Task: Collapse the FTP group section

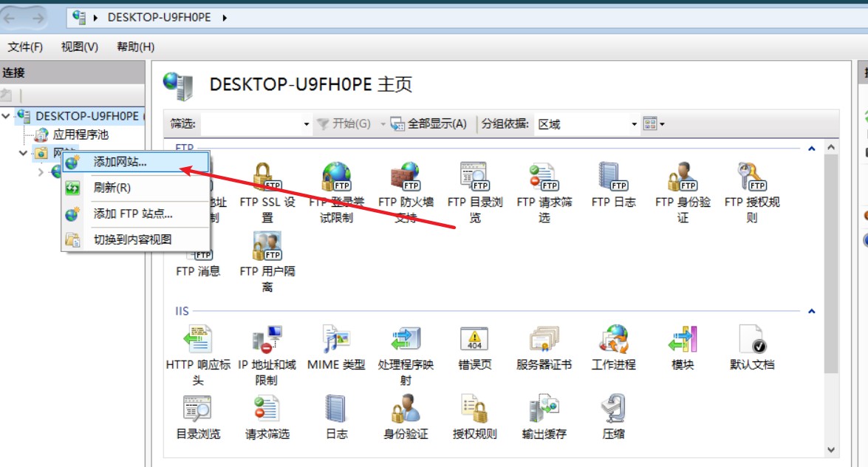Action: click(812, 149)
